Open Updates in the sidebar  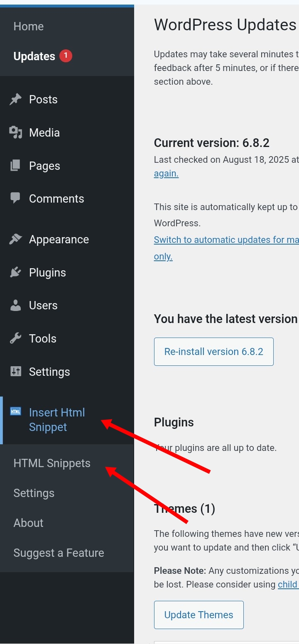[34, 56]
